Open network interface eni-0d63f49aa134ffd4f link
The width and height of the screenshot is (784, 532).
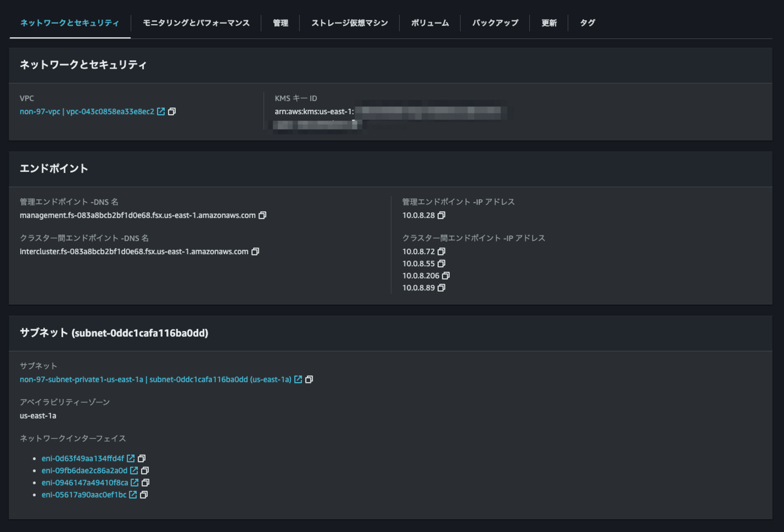83,458
